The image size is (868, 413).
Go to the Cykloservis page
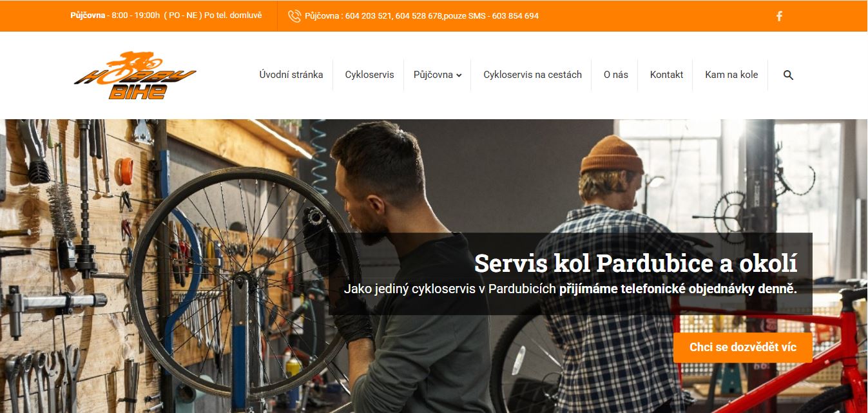point(369,75)
